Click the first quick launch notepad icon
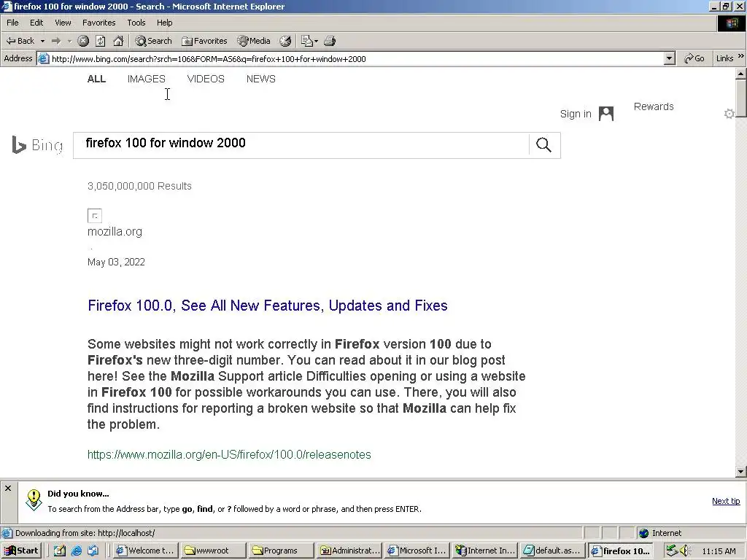This screenshot has height=560, width=747. [60, 551]
